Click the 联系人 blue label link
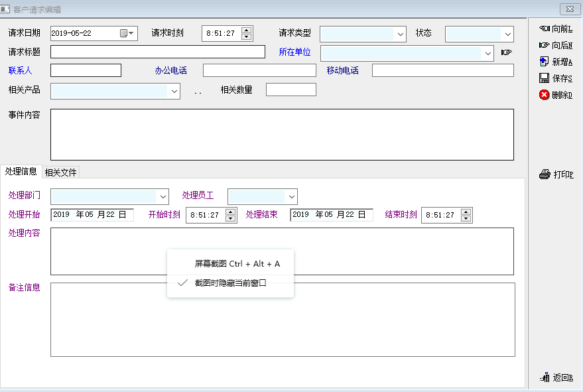This screenshot has height=392, width=583. [x=20, y=70]
